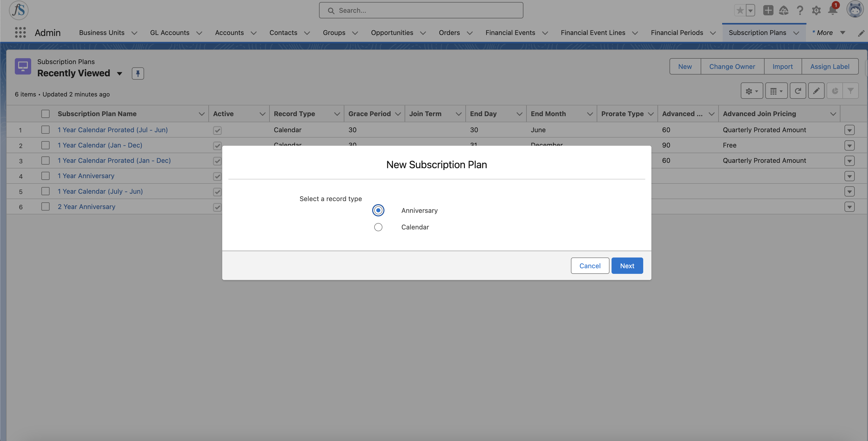The image size is (868, 441).
Task: Open row actions for 1 Year Calendar Prorated (Jan - Dec)
Action: [849, 161]
